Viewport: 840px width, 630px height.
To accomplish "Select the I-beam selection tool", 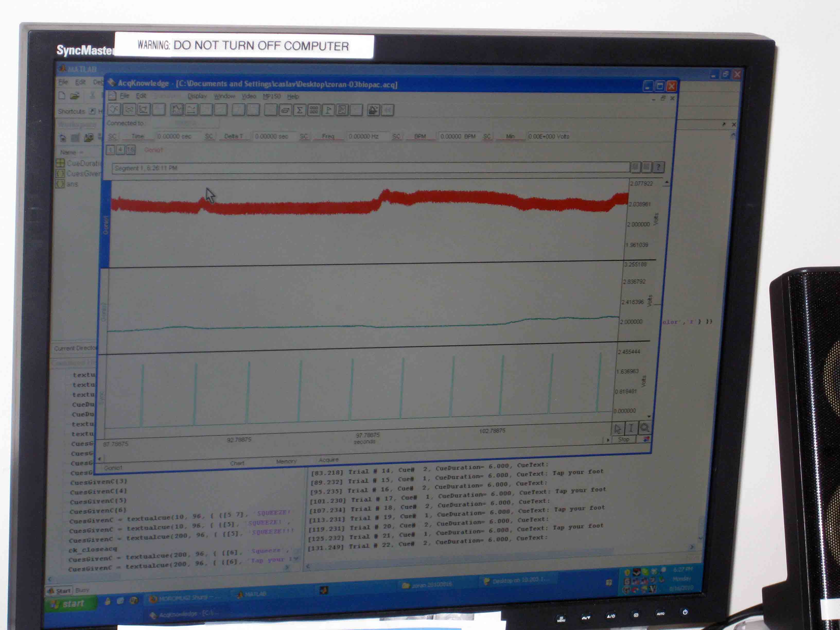I will [631, 428].
